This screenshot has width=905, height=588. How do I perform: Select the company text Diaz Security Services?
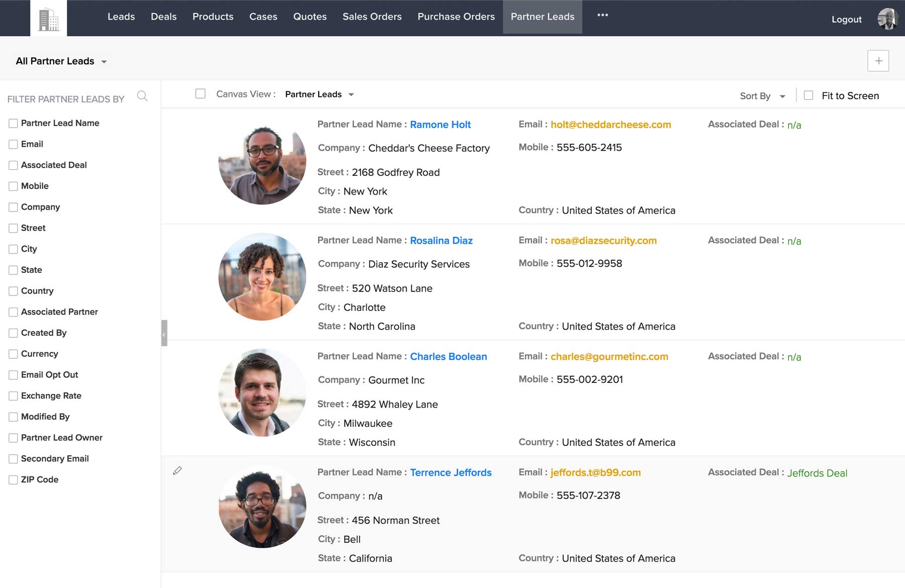(x=419, y=264)
